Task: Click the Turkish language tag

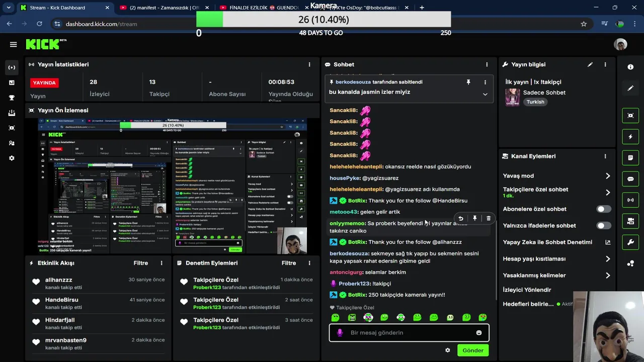Action: (x=535, y=102)
